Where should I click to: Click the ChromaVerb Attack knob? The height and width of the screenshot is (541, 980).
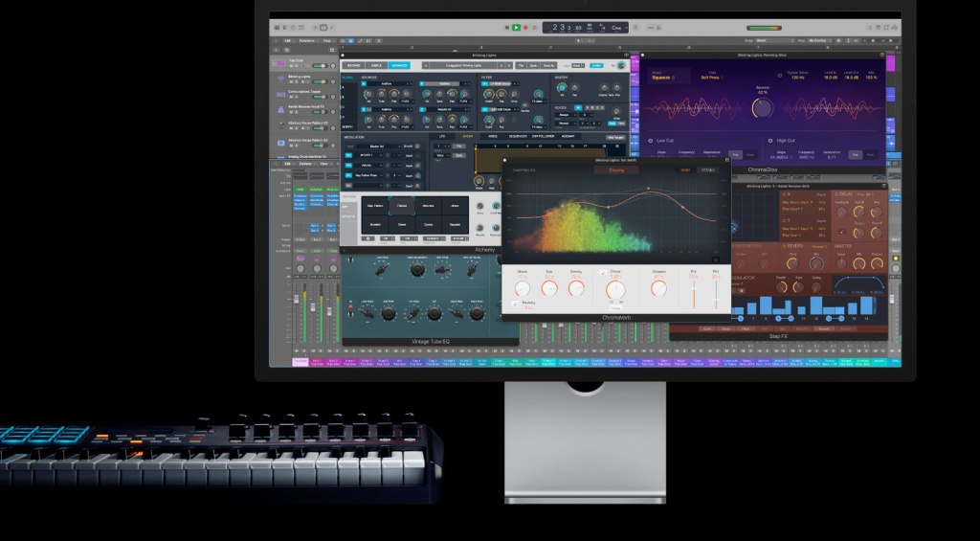point(523,288)
